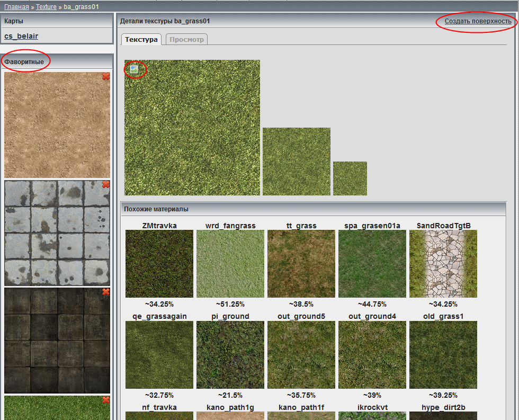The image size is (519, 420).
Task: Open the Texture breadcrumb link
Action: pos(47,6)
